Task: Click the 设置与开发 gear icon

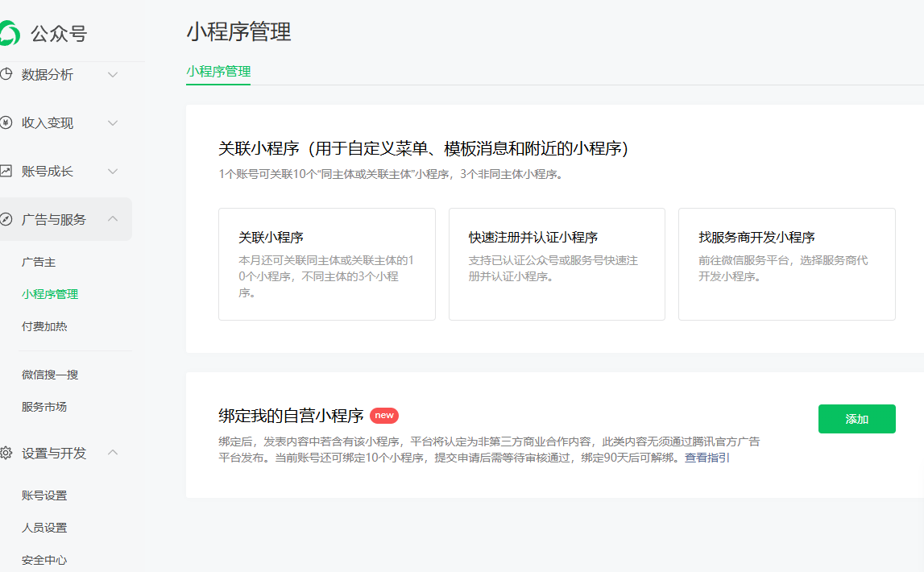Action: tap(6, 454)
